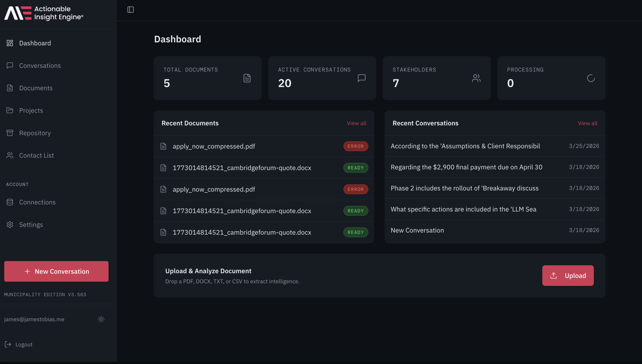Open the 'Regarding the $2,900 final payment' conversation

click(x=466, y=167)
